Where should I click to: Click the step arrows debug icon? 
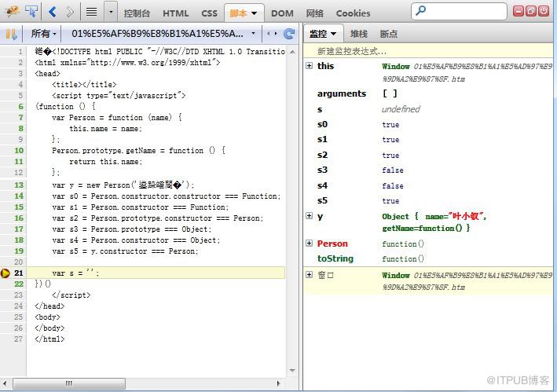(x=272, y=34)
